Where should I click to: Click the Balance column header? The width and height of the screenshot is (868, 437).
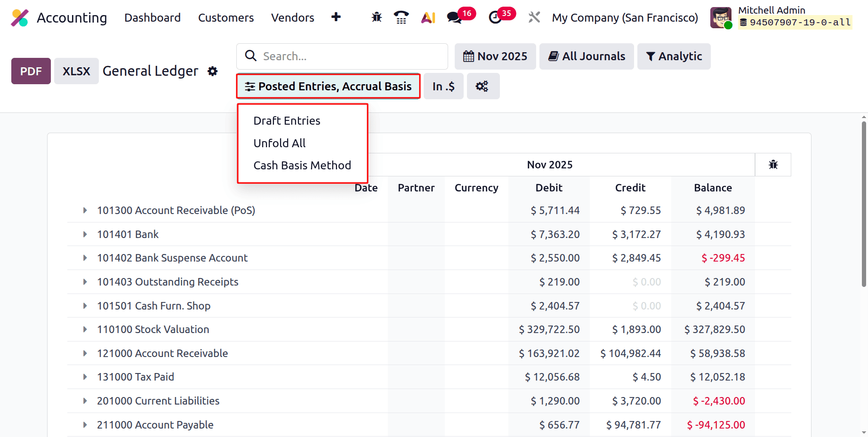pyautogui.click(x=713, y=188)
